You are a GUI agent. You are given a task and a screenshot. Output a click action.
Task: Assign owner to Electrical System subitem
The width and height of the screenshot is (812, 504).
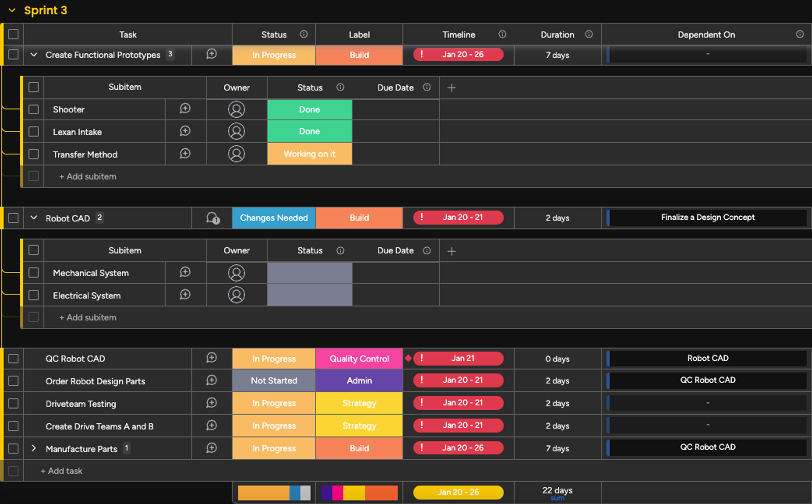[236, 295]
